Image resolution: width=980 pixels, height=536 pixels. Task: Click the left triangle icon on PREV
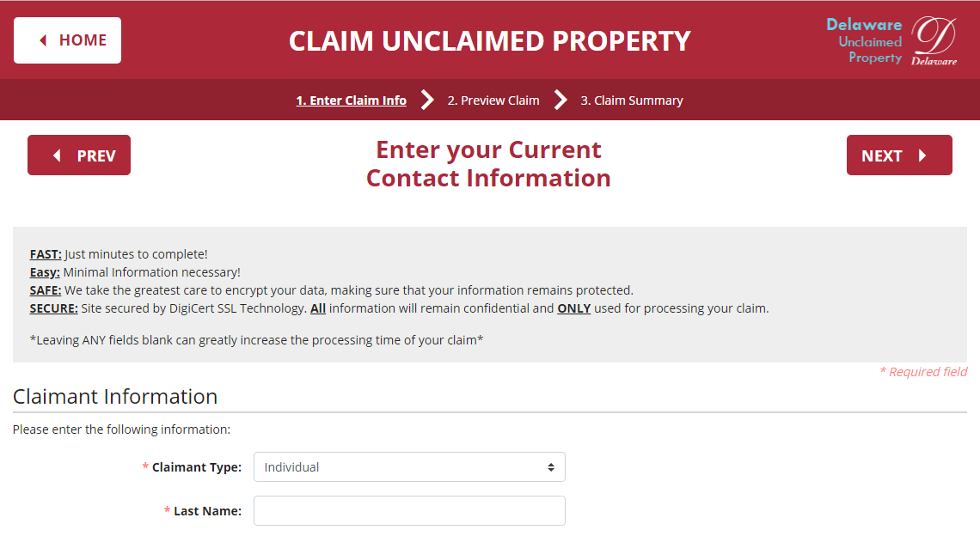coord(57,155)
